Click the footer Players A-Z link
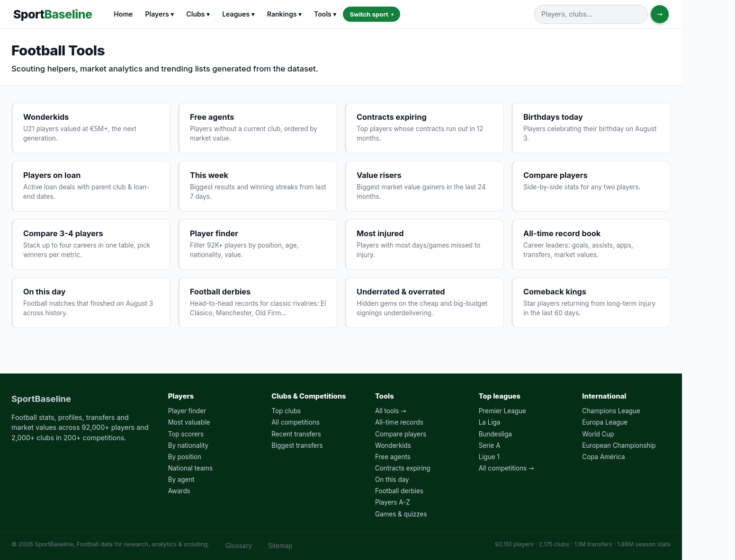The height and width of the screenshot is (560, 735). click(393, 502)
